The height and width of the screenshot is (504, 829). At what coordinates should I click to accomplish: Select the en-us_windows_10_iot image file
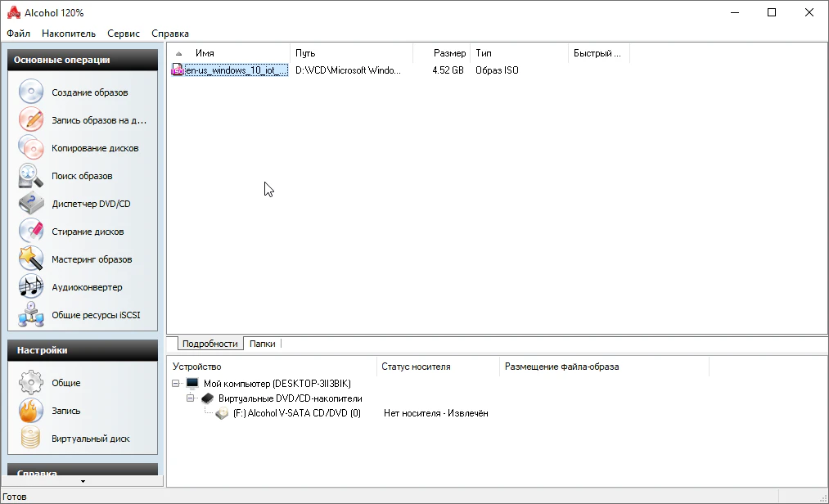point(236,70)
